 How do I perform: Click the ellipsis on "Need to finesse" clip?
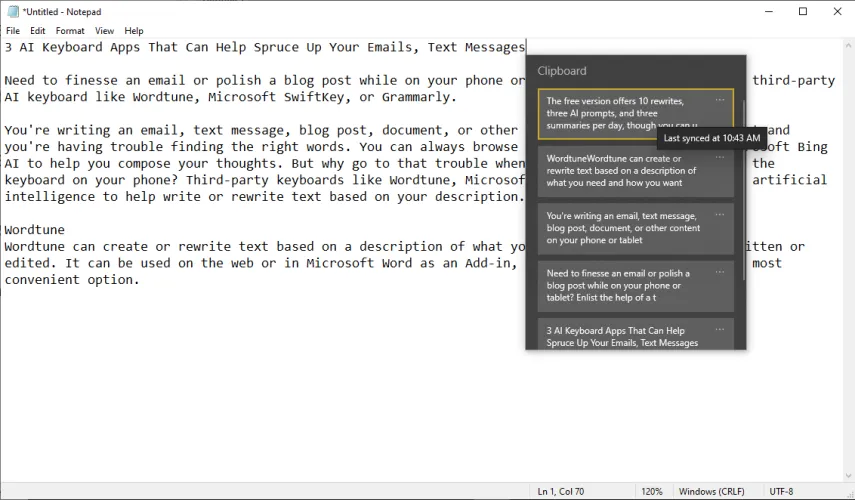(x=719, y=272)
